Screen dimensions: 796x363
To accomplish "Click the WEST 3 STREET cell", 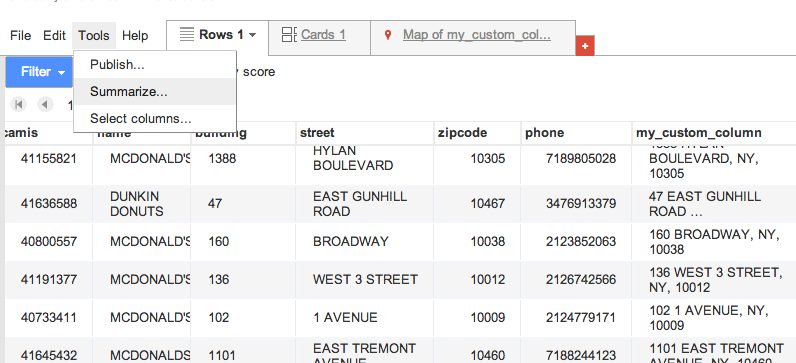I will (366, 280).
